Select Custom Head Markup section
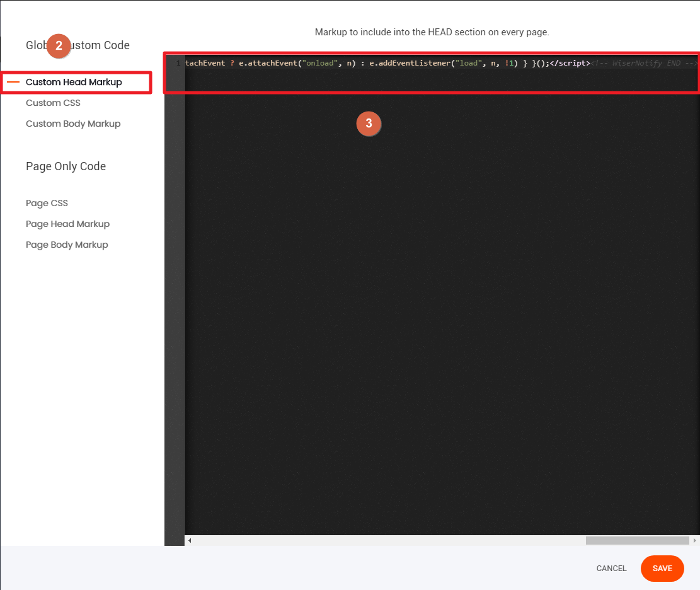This screenshot has height=590, width=700. tap(74, 82)
